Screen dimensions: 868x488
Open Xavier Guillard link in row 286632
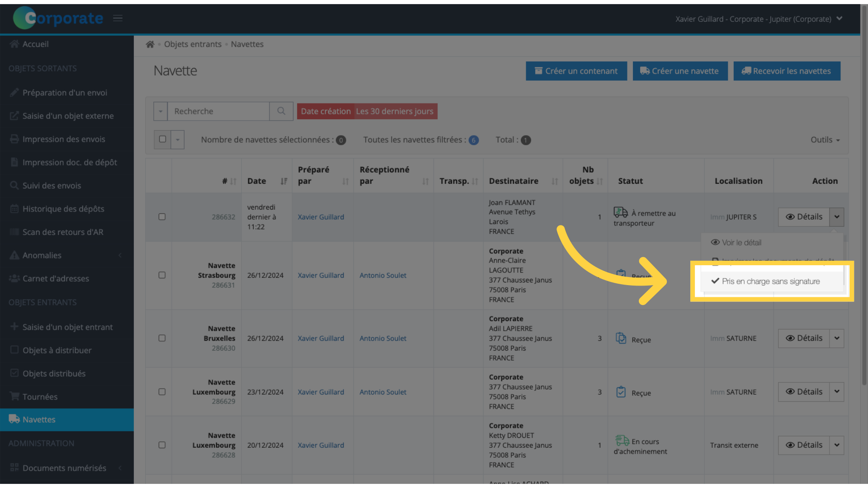(x=321, y=217)
